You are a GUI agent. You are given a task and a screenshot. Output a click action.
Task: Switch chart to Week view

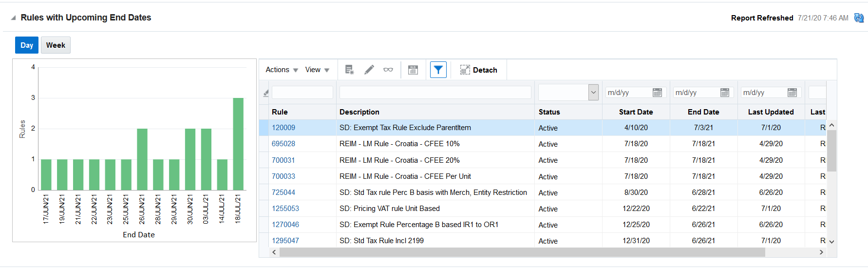(x=56, y=45)
